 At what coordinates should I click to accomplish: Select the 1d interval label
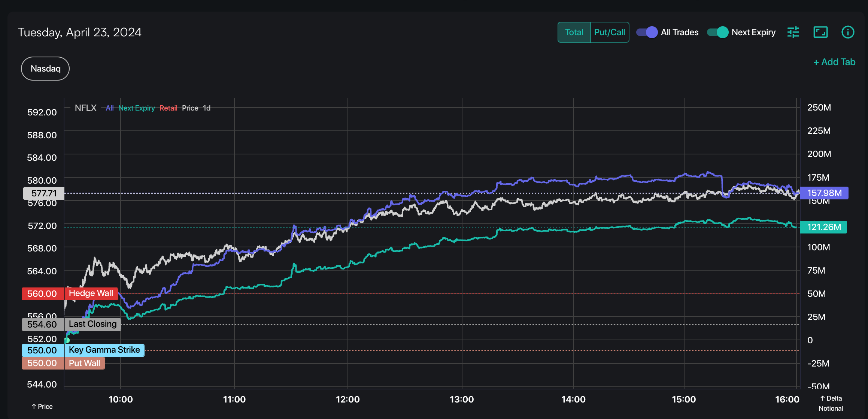click(x=207, y=108)
